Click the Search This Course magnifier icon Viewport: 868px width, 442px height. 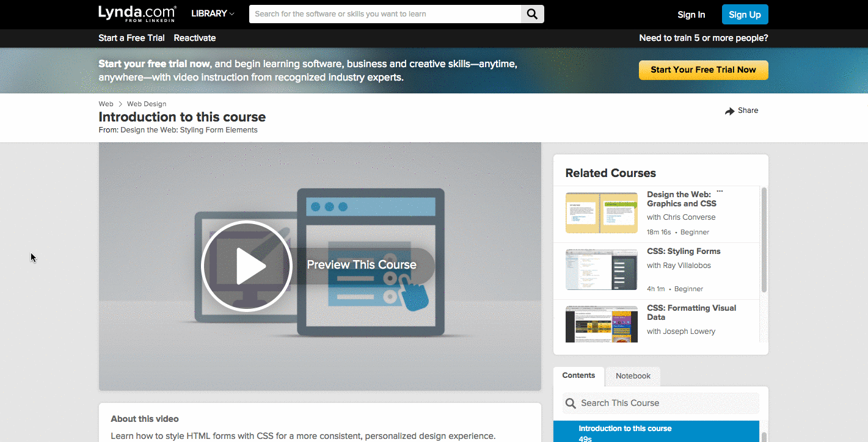click(571, 404)
